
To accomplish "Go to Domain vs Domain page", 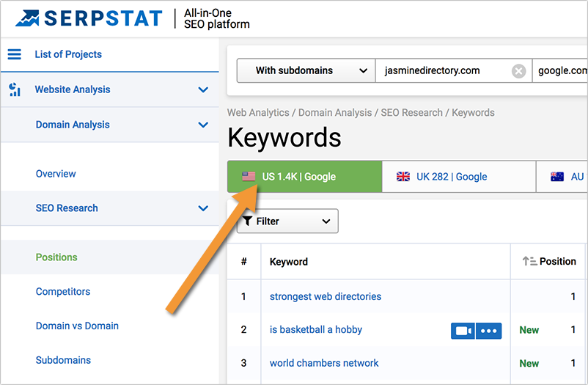I will pyautogui.click(x=77, y=326).
